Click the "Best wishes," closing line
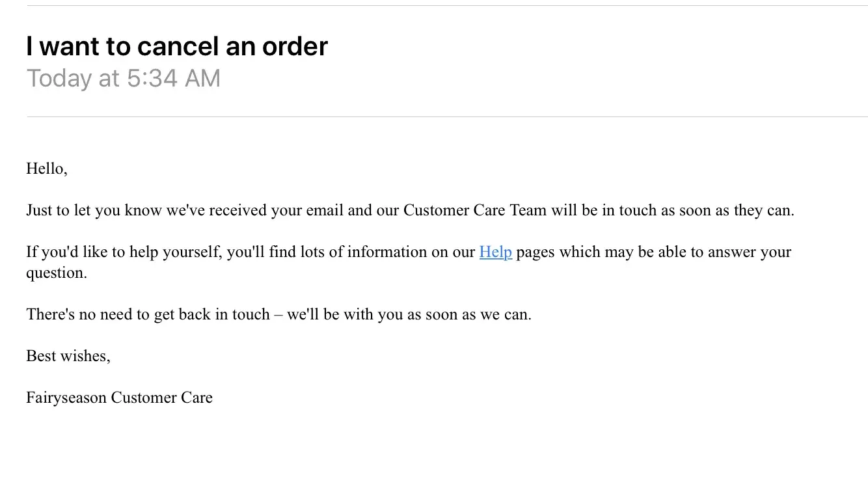The width and height of the screenshot is (868, 488). pos(68,357)
